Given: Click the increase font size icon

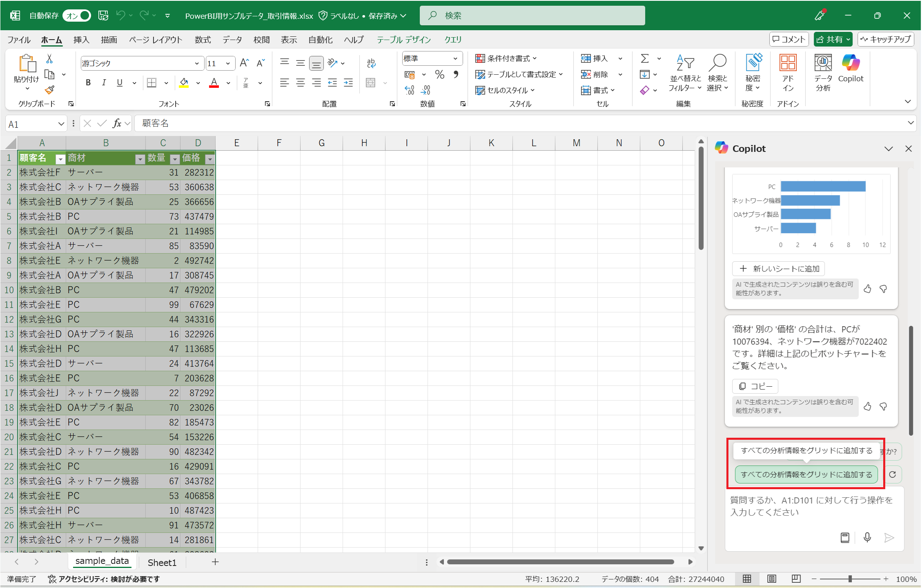Looking at the screenshot, I should tap(244, 63).
